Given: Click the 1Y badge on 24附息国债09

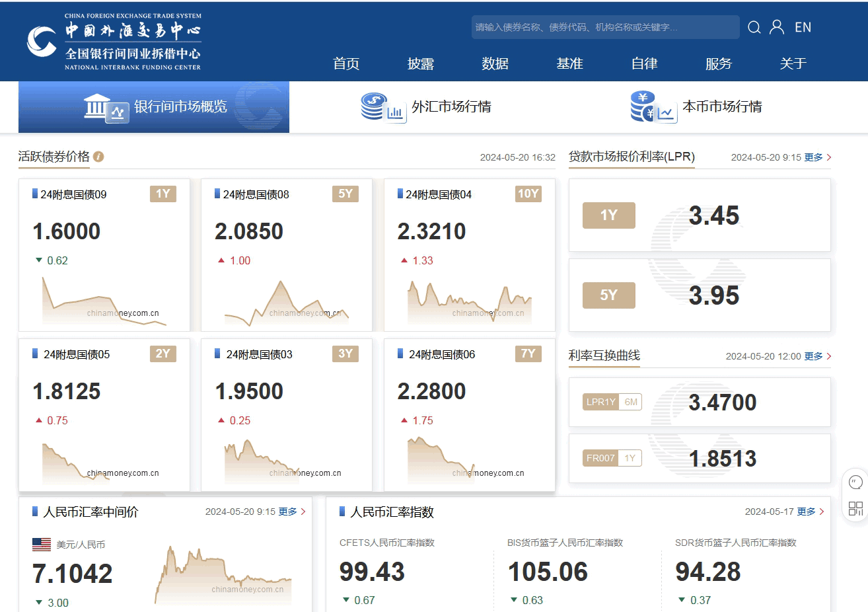Looking at the screenshot, I should (x=163, y=194).
